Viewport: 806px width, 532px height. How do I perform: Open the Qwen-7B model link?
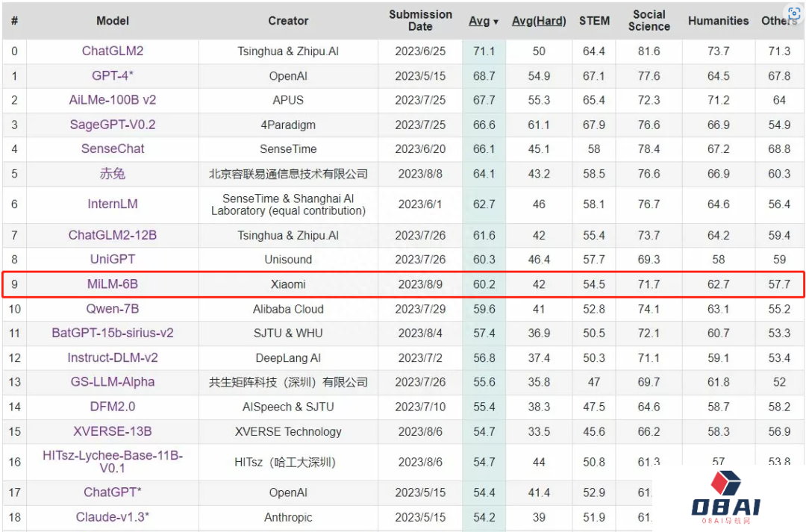click(x=113, y=309)
